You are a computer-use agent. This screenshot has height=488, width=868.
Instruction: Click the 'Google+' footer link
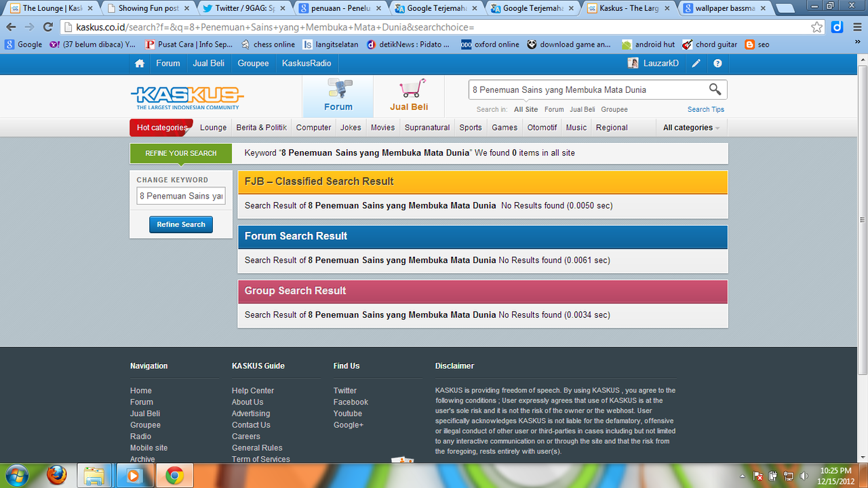[349, 425]
